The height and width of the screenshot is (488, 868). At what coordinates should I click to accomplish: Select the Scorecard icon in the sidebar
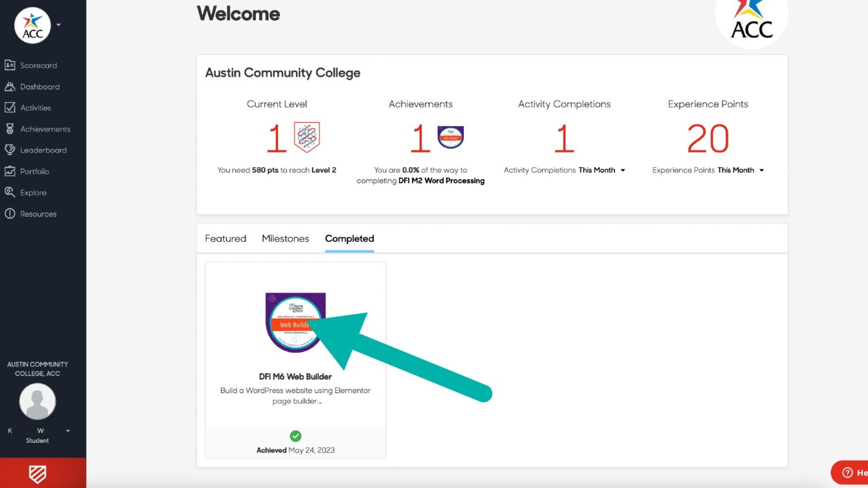pyautogui.click(x=10, y=65)
